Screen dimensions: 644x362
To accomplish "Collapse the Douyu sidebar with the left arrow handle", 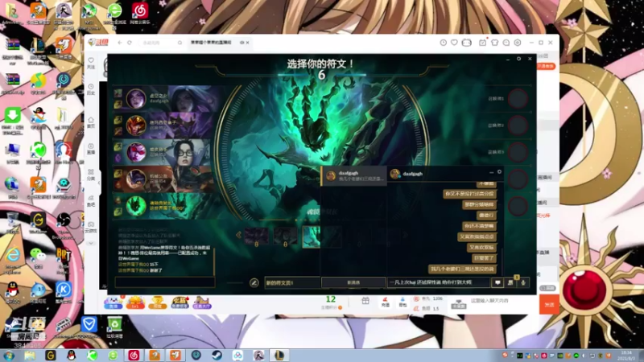I will [x=98, y=183].
